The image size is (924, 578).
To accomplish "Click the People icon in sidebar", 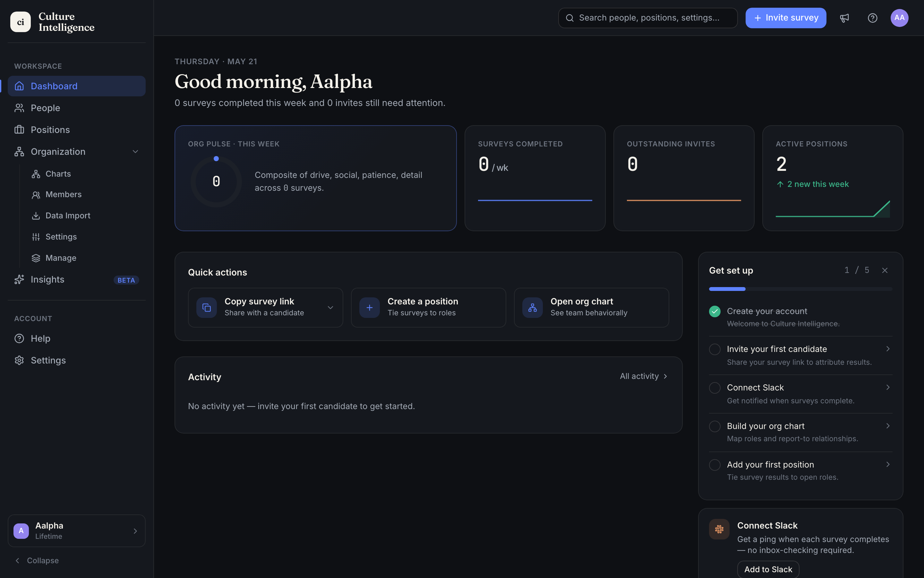I will pos(19,108).
